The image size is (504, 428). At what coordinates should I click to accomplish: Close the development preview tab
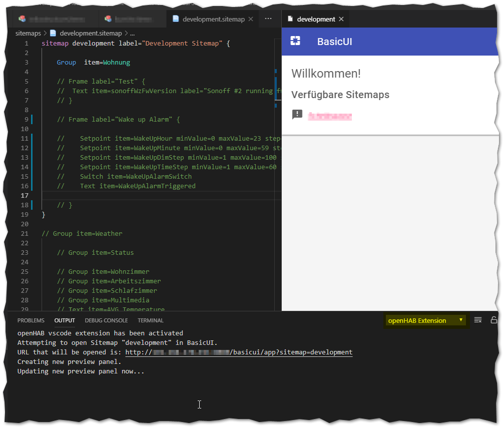click(341, 19)
